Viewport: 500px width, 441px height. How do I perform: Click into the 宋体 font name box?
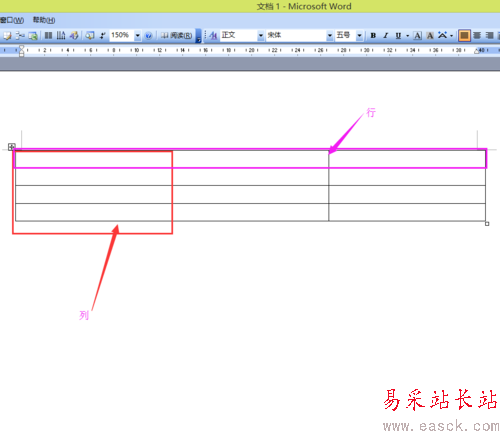[296, 35]
